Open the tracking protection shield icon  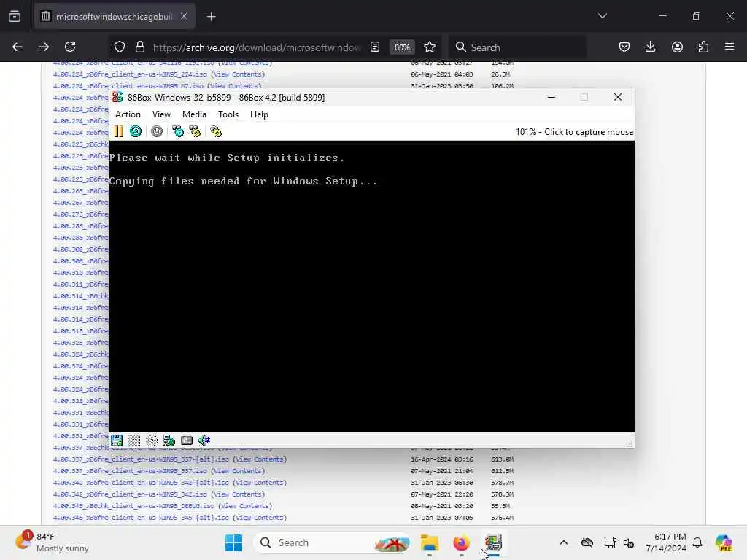120,47
